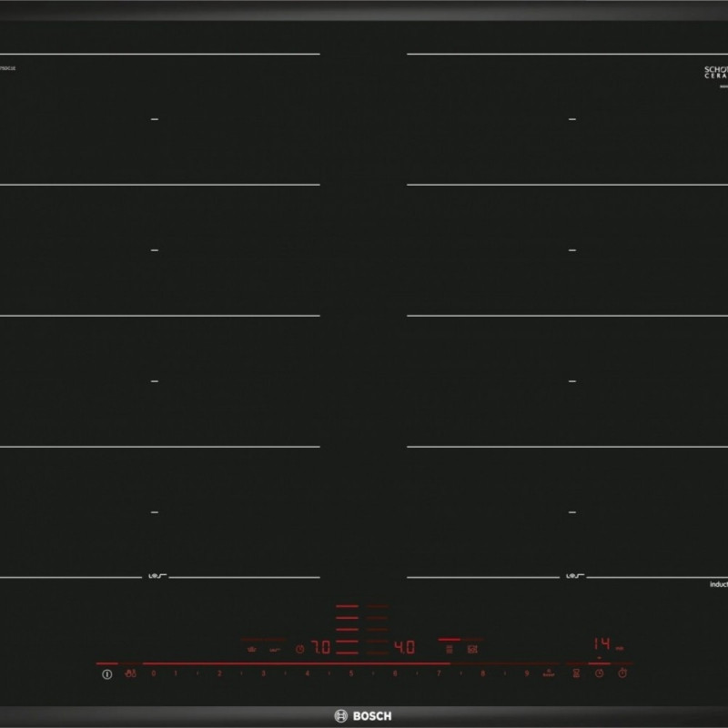Screen dimensions: 728x728
Task: Select the 7.0 left zone power display
Action: click(x=319, y=648)
